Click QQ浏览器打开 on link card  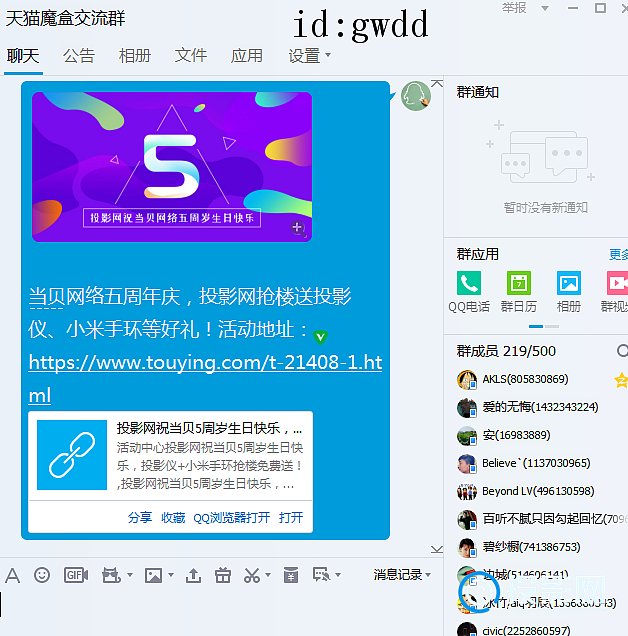click(232, 518)
